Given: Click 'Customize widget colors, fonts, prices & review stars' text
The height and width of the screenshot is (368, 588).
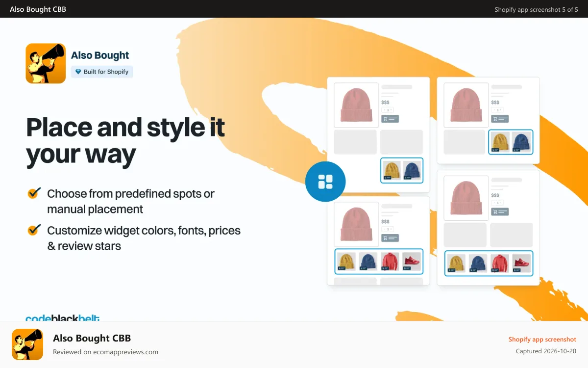Looking at the screenshot, I should tap(144, 238).
